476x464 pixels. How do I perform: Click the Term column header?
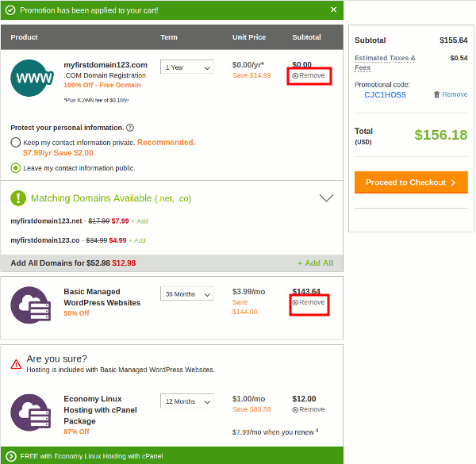coord(169,37)
